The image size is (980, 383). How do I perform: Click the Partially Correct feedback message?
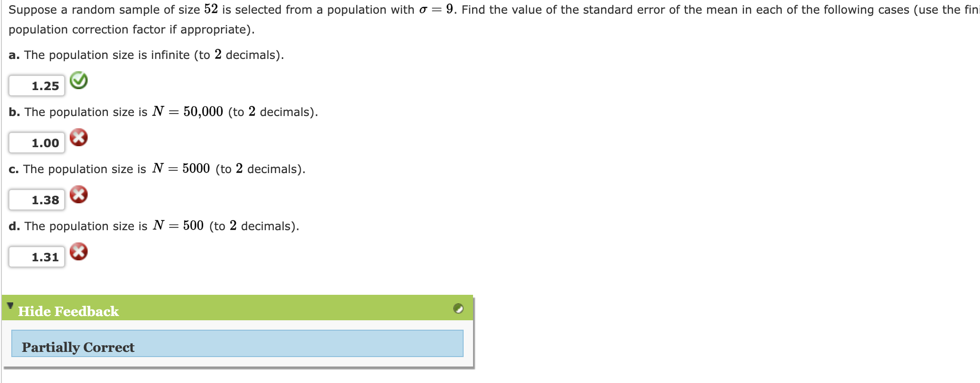click(78, 347)
